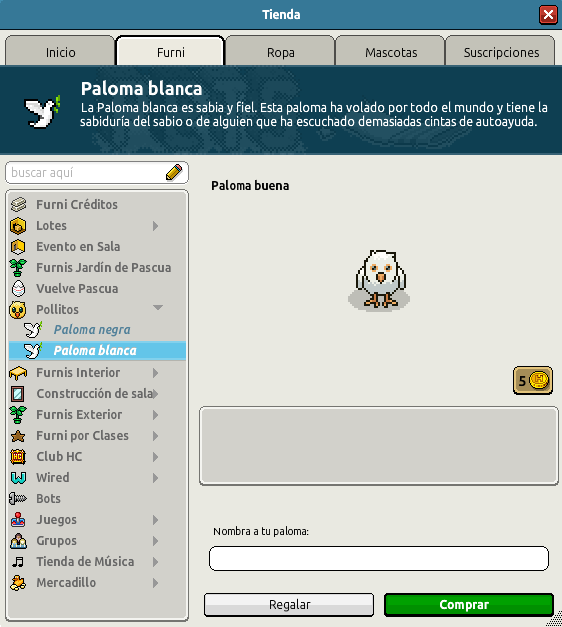Select the Club HC badge icon
This screenshot has height=627, width=562.
tap(18, 457)
